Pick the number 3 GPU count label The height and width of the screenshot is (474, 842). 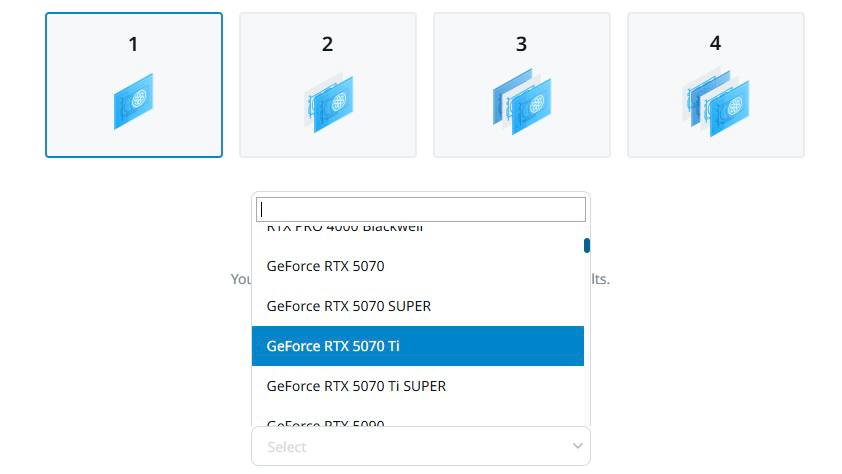[521, 44]
